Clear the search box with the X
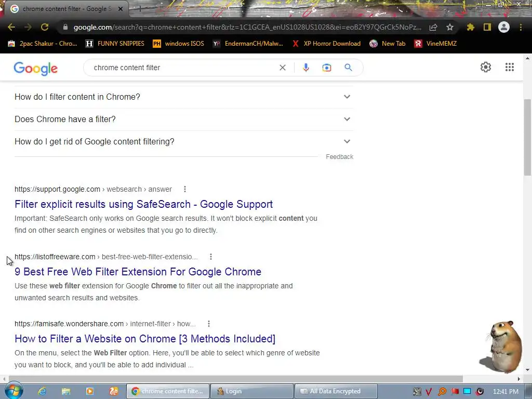The image size is (532, 399). pos(282,68)
